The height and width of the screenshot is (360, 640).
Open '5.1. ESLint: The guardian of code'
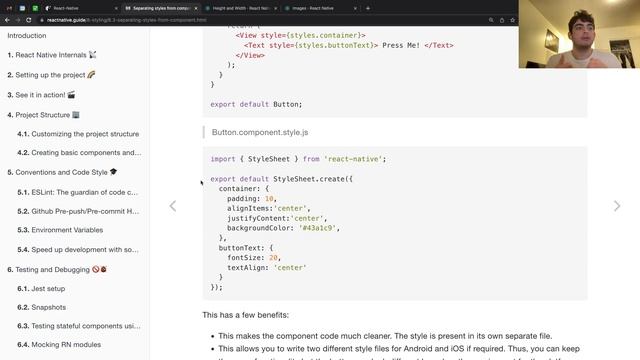(78, 192)
